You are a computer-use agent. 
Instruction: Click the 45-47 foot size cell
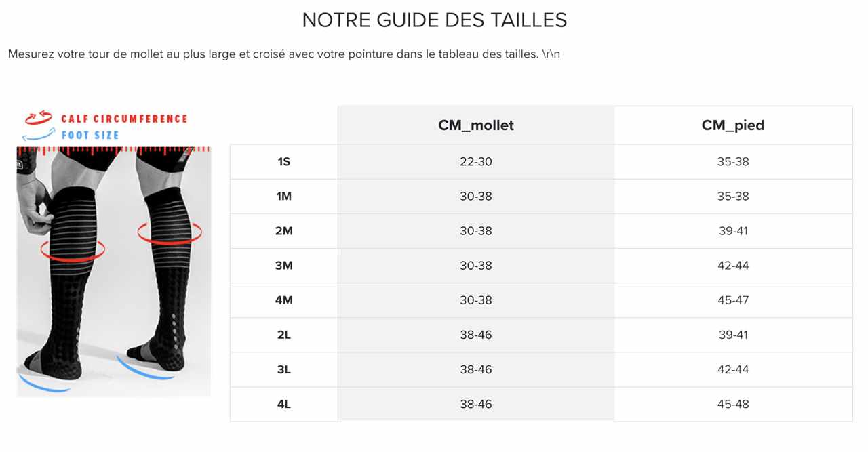(x=733, y=300)
